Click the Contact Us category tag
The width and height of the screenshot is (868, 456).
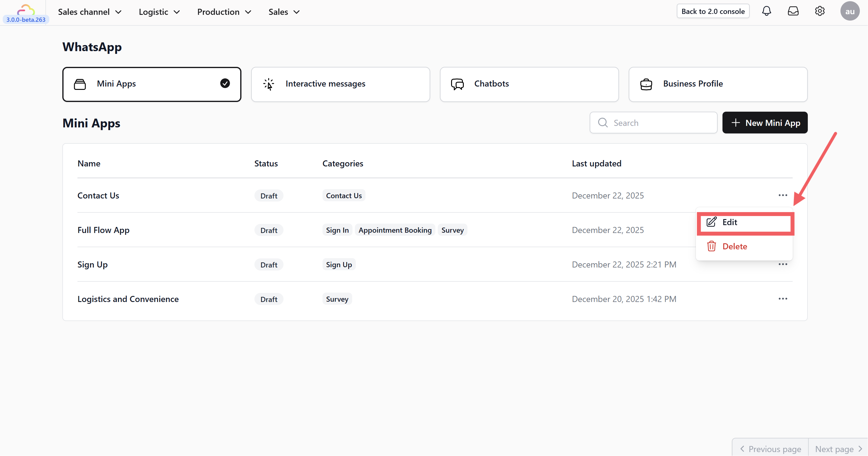click(344, 195)
